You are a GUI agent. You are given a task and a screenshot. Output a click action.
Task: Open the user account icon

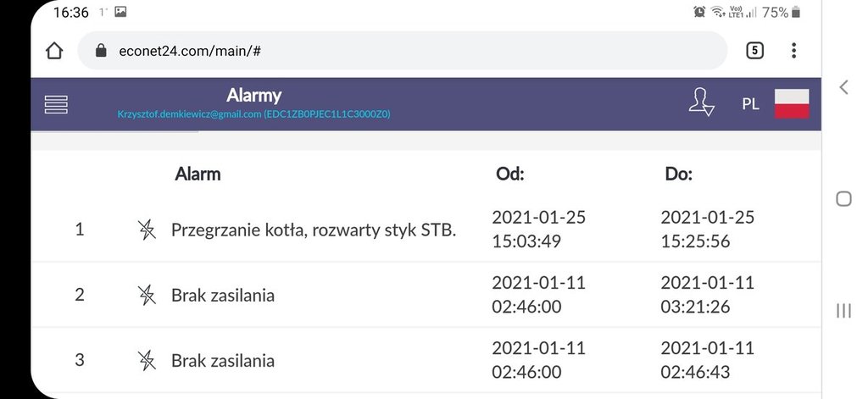pyautogui.click(x=701, y=103)
